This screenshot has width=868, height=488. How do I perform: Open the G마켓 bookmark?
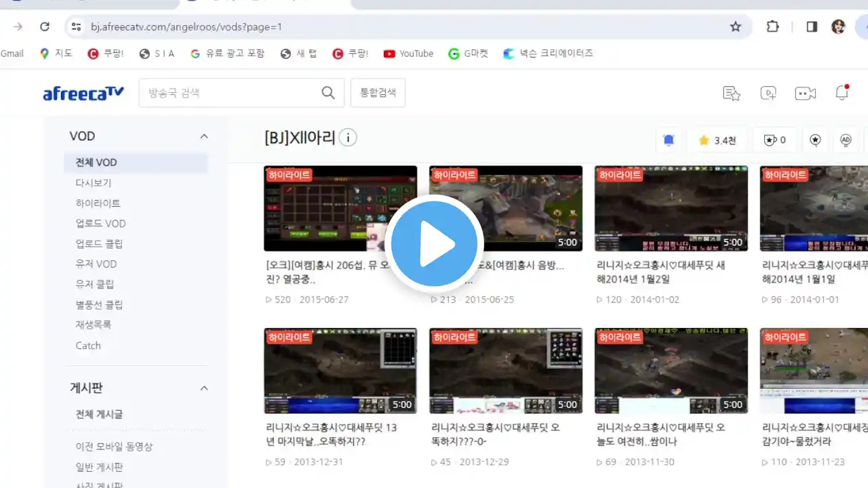pos(468,54)
